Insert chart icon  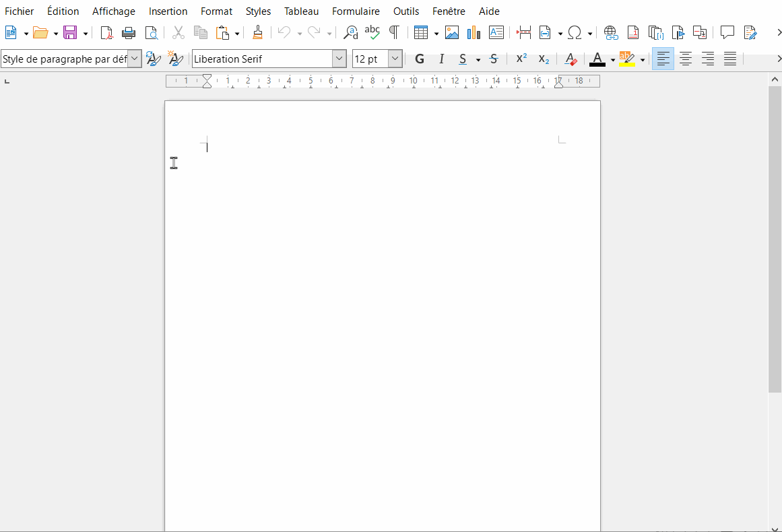coord(474,33)
